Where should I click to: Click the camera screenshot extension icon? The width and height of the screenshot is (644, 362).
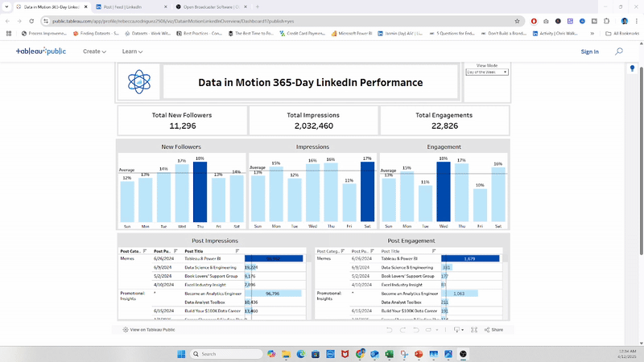(x=546, y=21)
